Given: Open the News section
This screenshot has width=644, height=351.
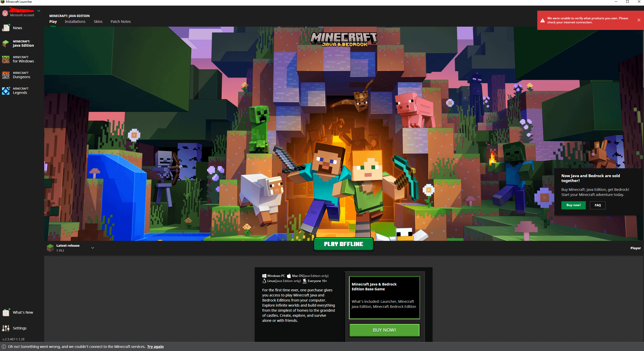Looking at the screenshot, I should click(17, 28).
